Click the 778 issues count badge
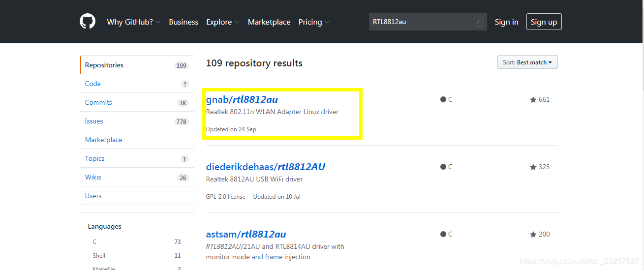This screenshot has height=270, width=644. coord(182,121)
